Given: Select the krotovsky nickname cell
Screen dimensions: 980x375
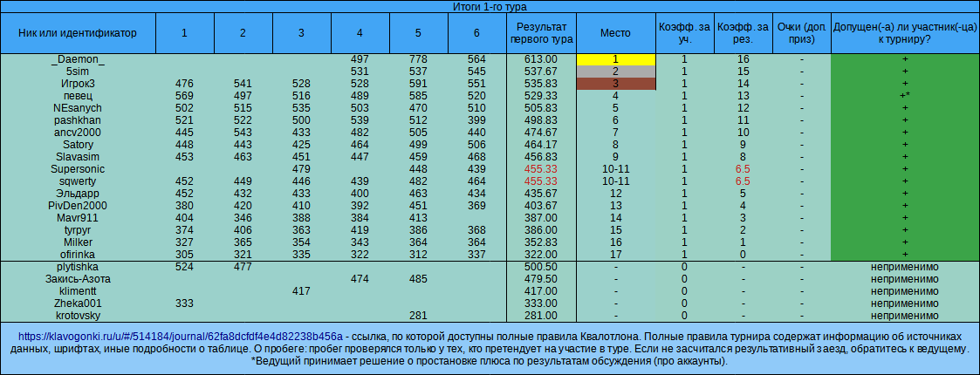Looking at the screenshot, I should tap(78, 316).
